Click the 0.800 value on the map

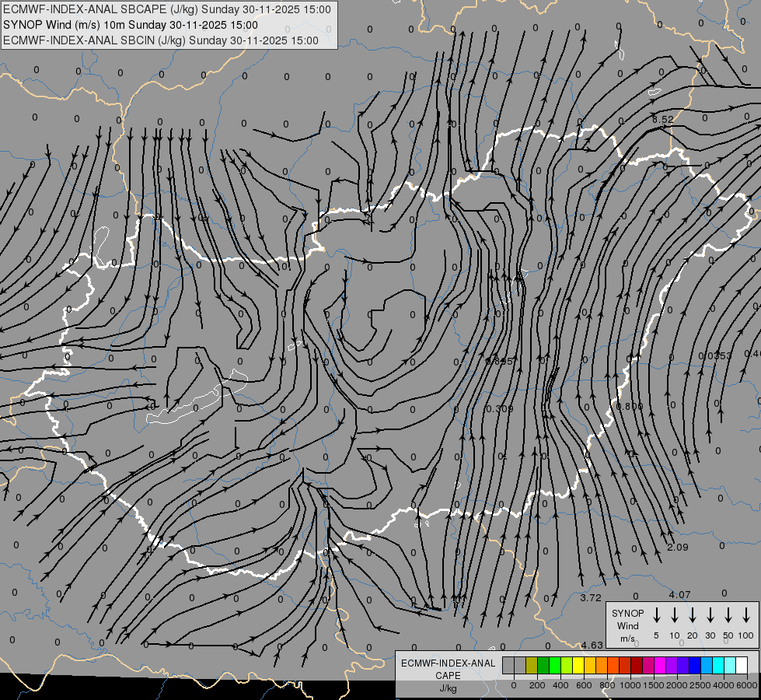tap(630, 406)
